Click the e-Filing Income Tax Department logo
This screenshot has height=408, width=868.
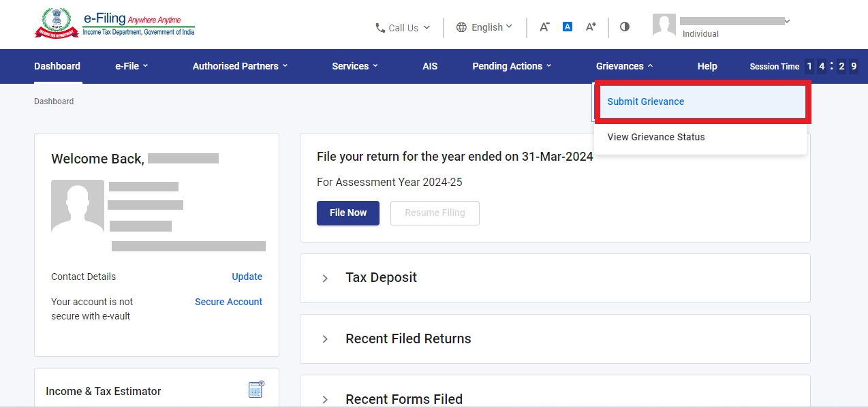[114, 22]
